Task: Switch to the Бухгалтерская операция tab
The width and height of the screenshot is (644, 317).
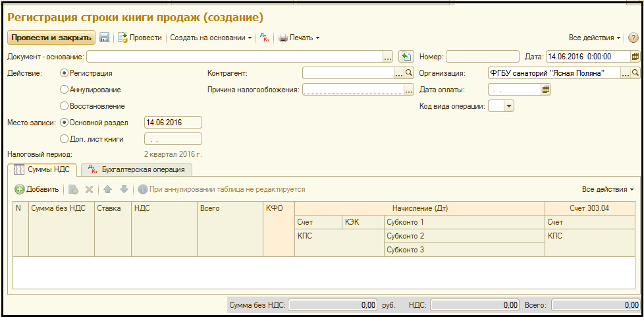Action: 136,169
